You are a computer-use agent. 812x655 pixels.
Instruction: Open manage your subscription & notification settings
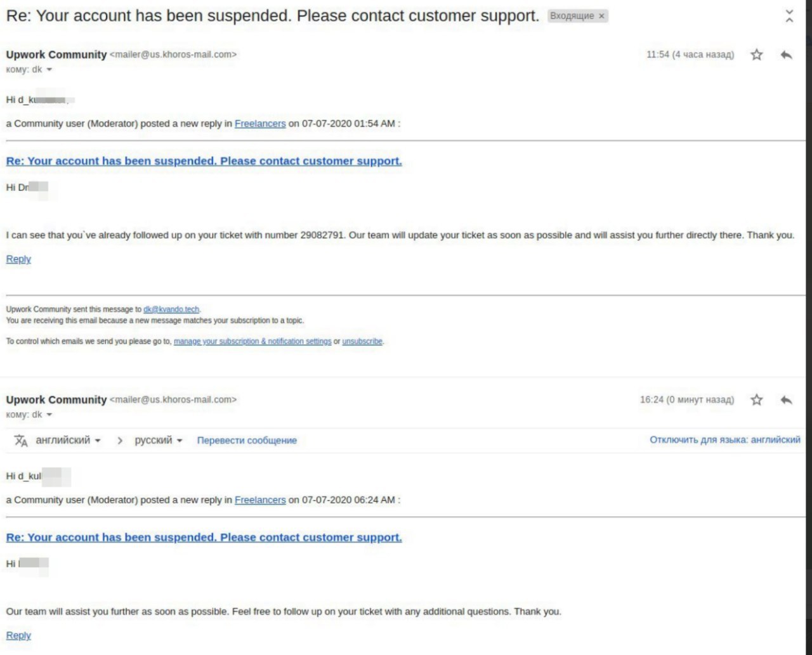pos(252,341)
